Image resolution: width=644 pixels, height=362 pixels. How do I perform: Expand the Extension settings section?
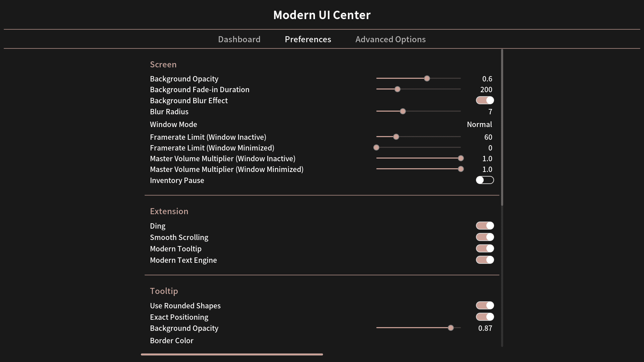pos(169,211)
